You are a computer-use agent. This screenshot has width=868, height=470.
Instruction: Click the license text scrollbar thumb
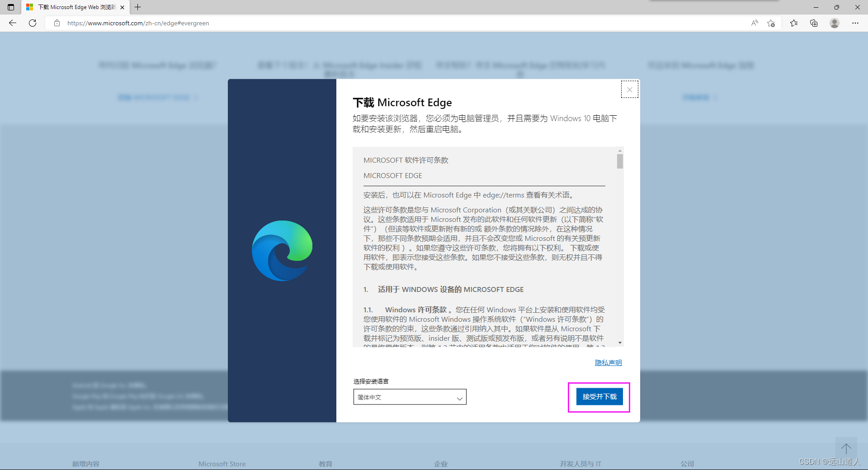tap(620, 161)
